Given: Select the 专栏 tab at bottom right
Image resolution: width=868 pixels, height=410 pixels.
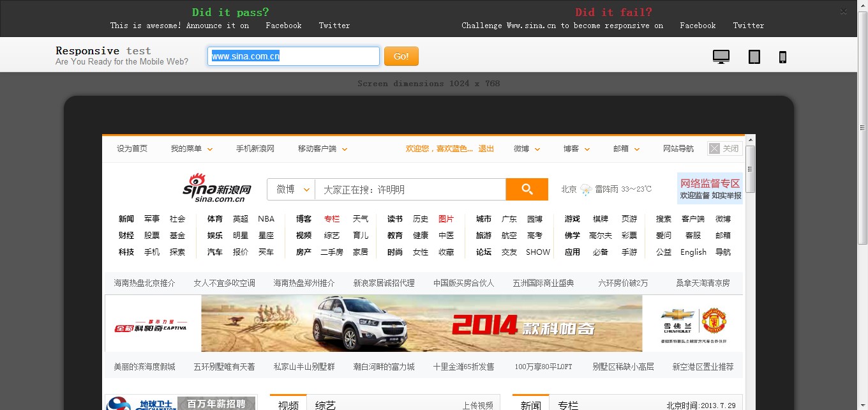Looking at the screenshot, I should (568, 404).
